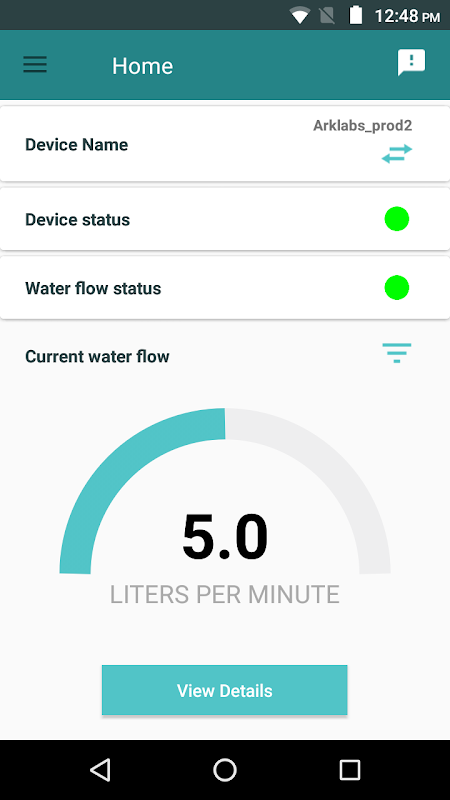
Task: Tap the Wi-Fi status icon
Action: 299,16
